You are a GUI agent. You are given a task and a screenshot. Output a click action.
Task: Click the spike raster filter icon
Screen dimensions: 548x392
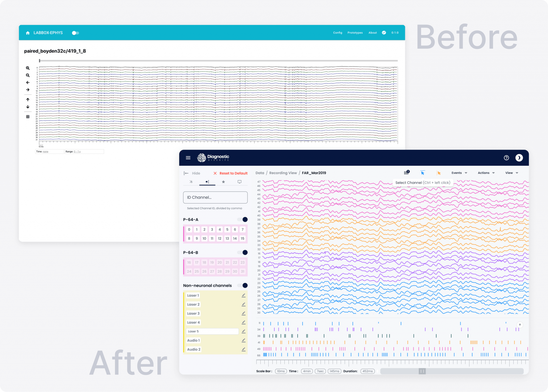(520, 325)
